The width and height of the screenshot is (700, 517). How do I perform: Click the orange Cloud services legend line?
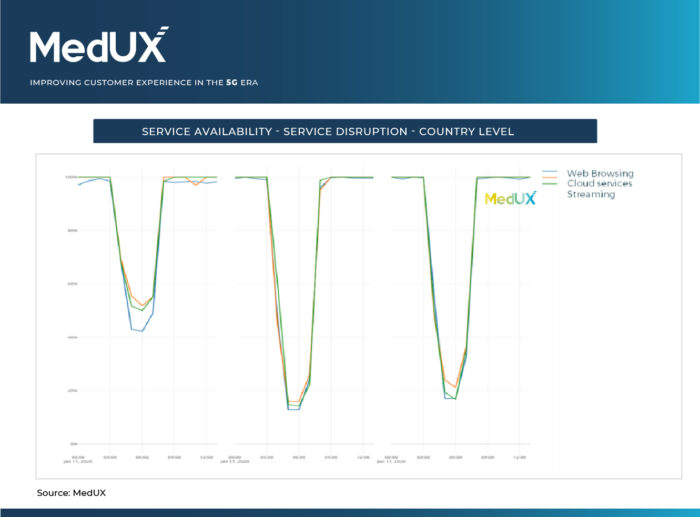(x=550, y=184)
